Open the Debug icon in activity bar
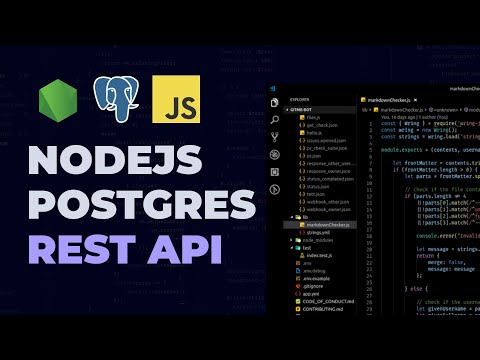This screenshot has width=480, height=360. click(x=274, y=155)
